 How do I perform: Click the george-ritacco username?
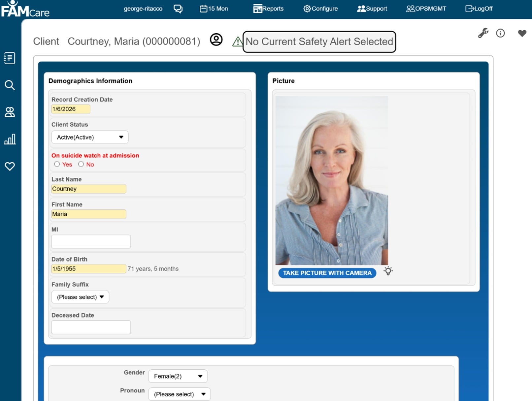tap(143, 9)
